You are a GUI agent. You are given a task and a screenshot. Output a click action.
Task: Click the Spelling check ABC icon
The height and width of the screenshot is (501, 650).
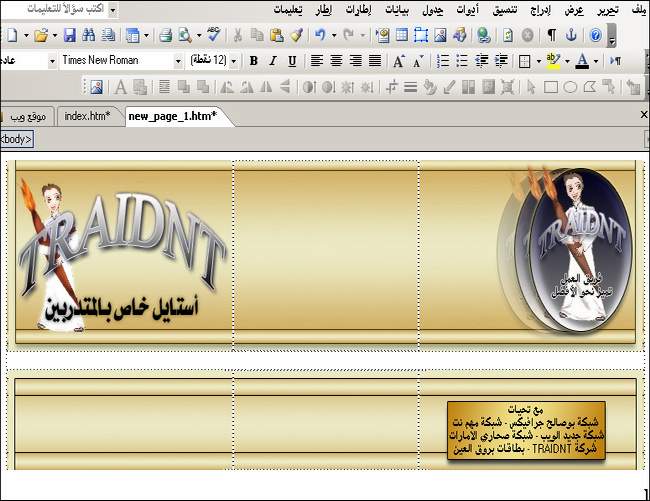[213, 35]
